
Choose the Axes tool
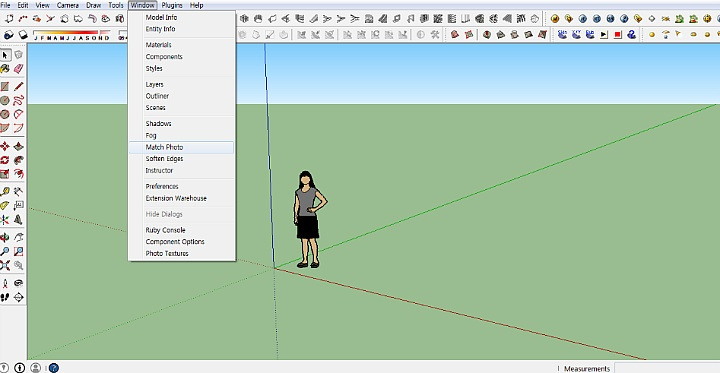[x=5, y=220]
